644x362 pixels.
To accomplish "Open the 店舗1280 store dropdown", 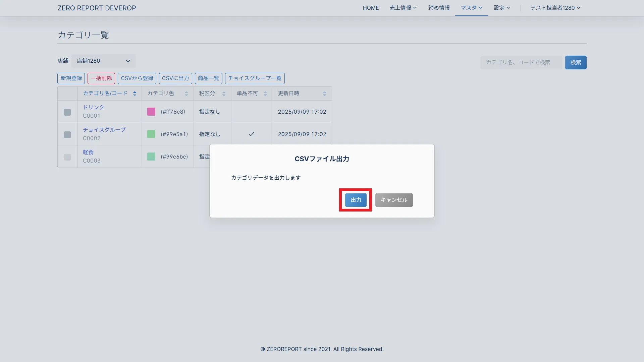I will click(x=103, y=61).
